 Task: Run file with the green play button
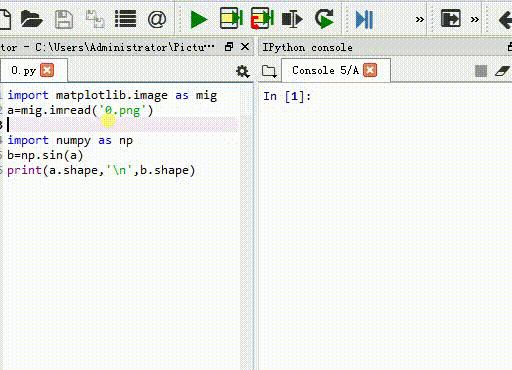click(x=199, y=19)
